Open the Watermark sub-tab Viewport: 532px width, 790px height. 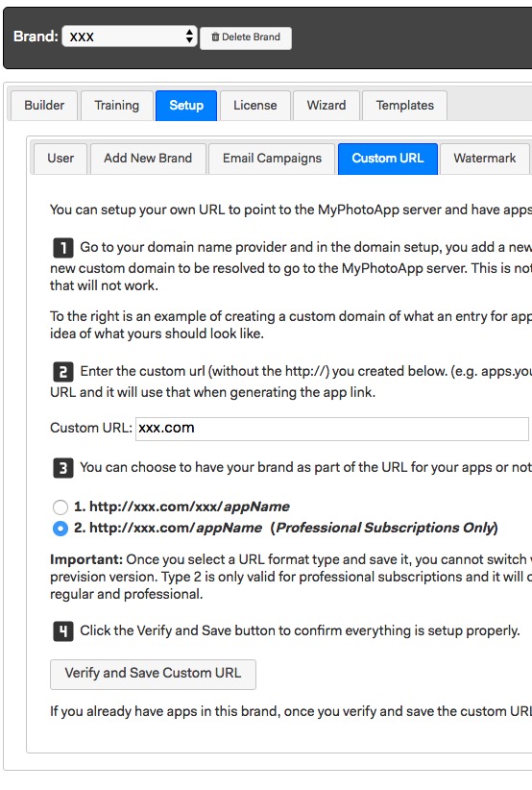tap(485, 159)
